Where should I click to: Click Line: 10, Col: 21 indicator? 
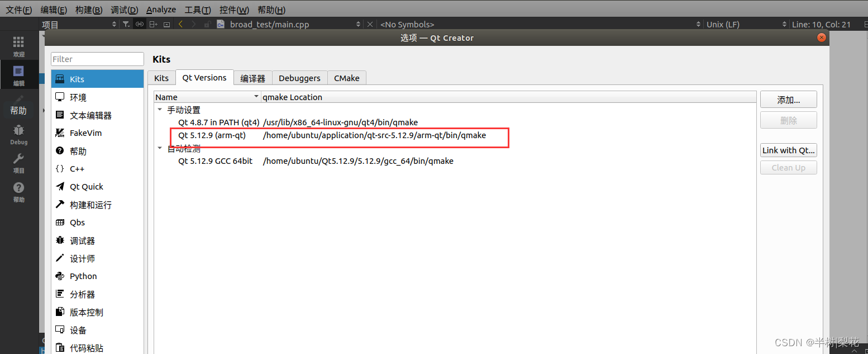pyautogui.click(x=822, y=24)
